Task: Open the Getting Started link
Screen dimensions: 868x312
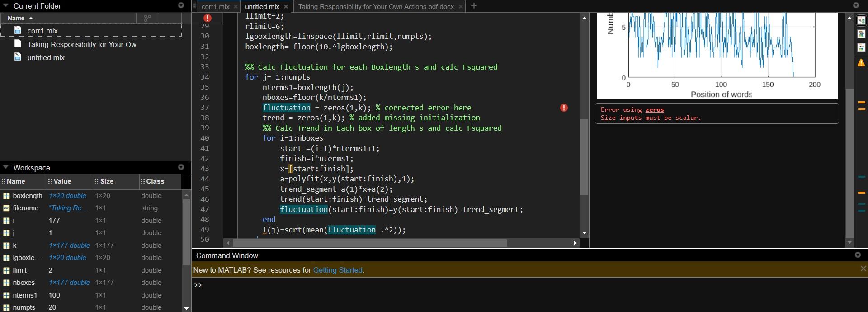Action: [x=339, y=270]
